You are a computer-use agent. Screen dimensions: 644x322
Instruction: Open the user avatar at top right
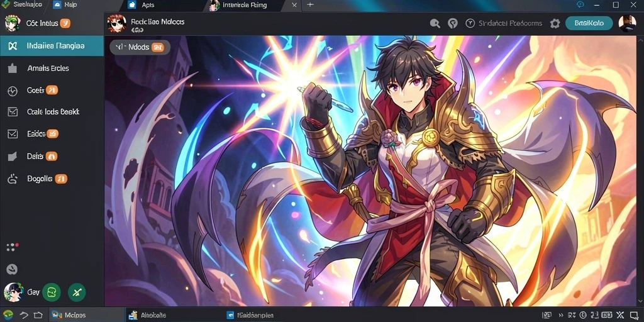627,23
